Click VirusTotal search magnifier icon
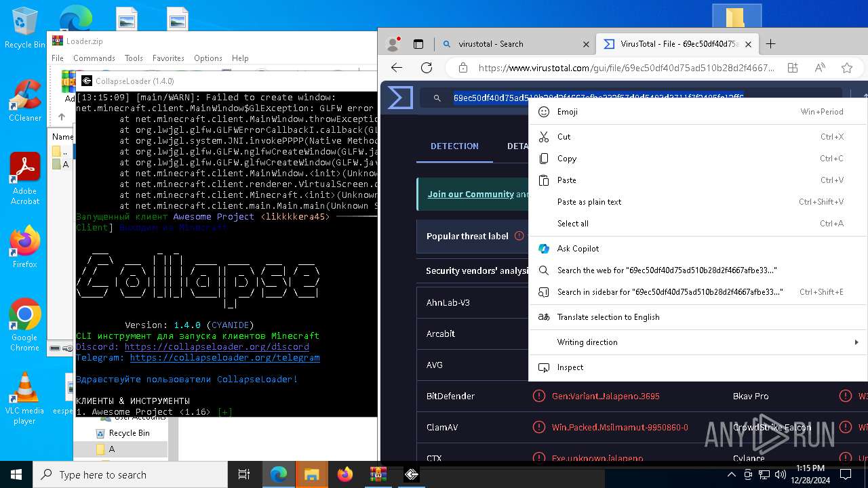The height and width of the screenshot is (488, 868). [437, 98]
